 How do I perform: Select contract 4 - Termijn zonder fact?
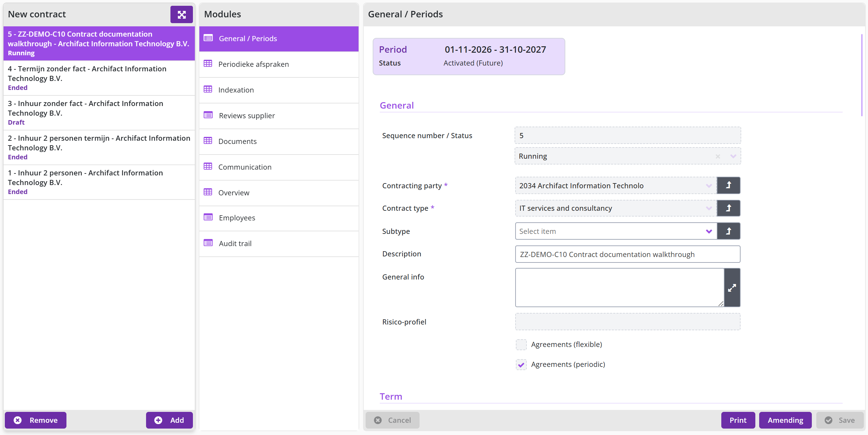(x=99, y=78)
